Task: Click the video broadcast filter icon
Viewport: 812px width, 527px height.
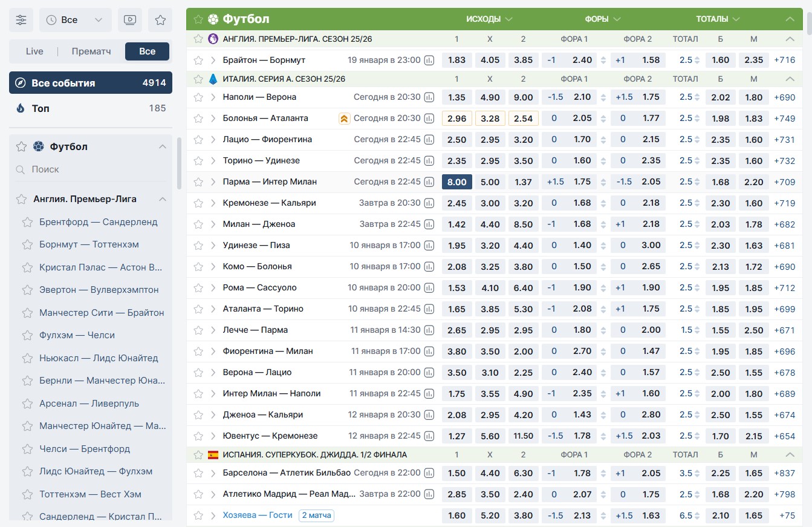Action: click(x=130, y=20)
